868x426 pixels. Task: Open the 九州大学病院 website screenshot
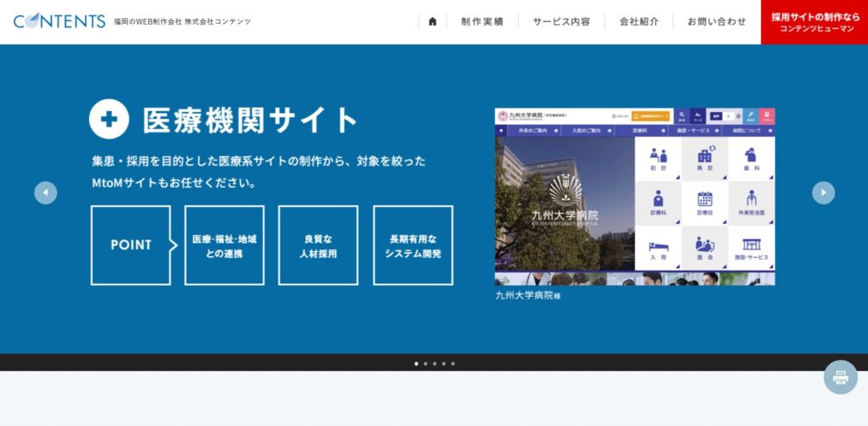coord(634,196)
